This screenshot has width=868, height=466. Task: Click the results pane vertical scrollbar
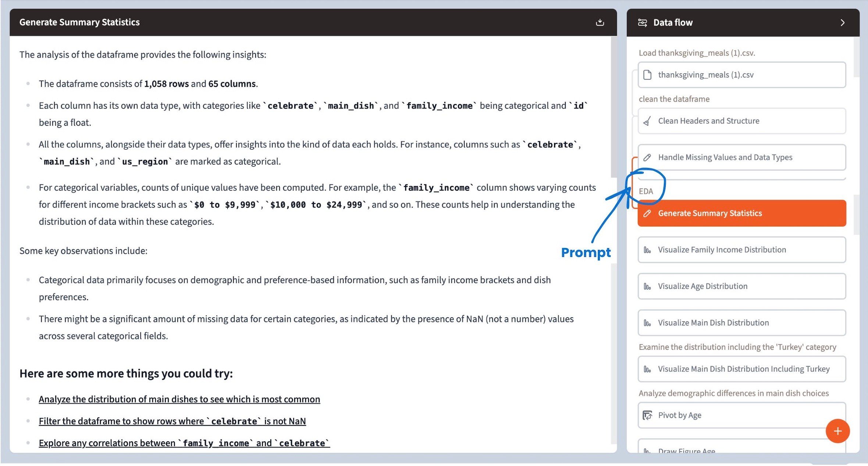point(613,107)
